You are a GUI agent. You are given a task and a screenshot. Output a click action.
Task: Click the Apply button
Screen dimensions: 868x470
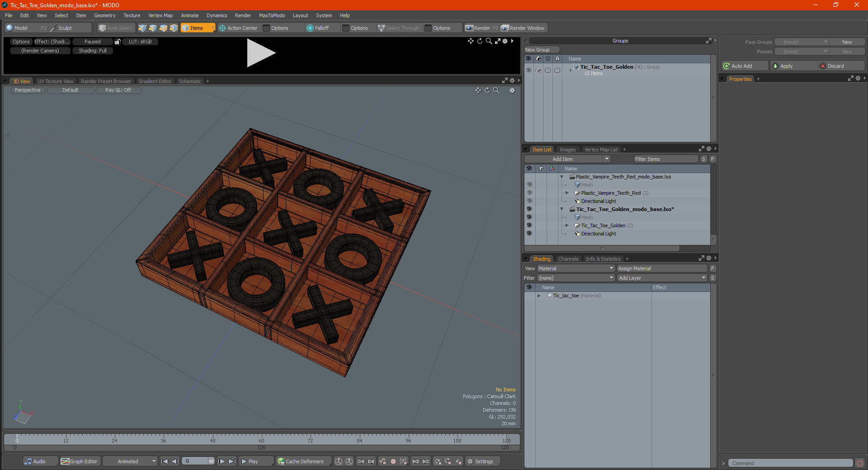click(793, 66)
